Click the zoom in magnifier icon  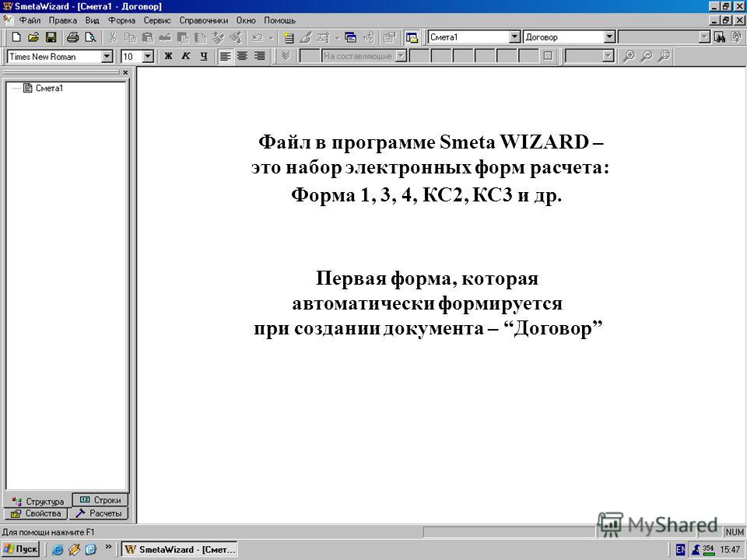click(x=629, y=56)
